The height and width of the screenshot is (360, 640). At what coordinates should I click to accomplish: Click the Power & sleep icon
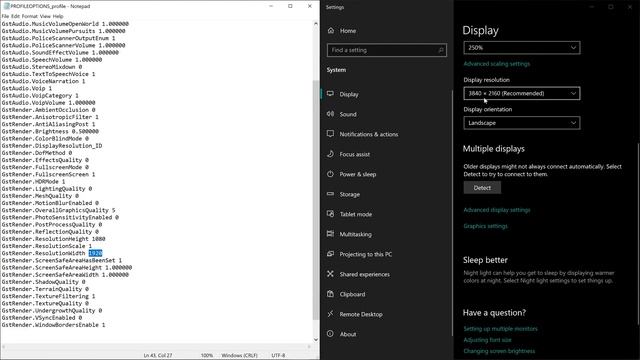coord(330,174)
